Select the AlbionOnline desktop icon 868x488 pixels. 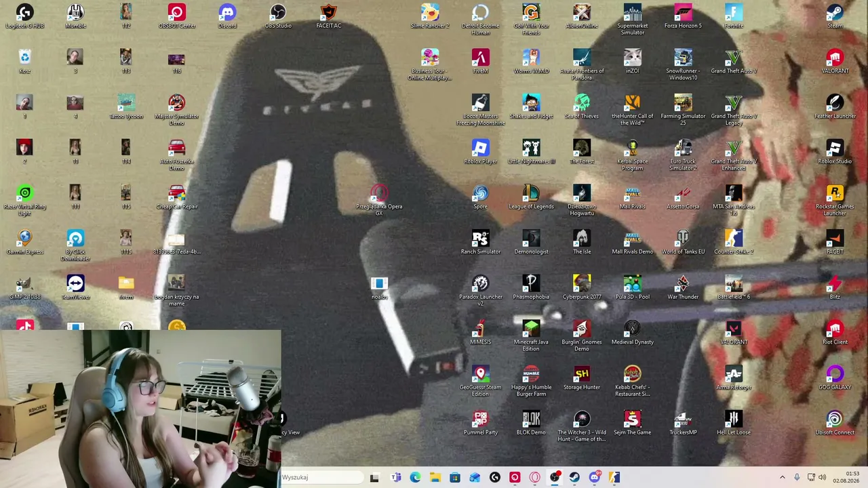582,16
